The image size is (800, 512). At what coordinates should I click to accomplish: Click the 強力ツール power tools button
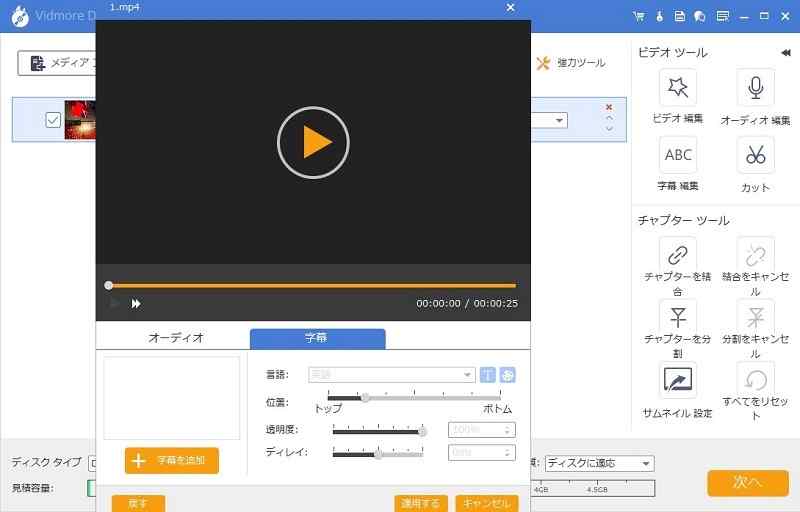click(x=571, y=63)
